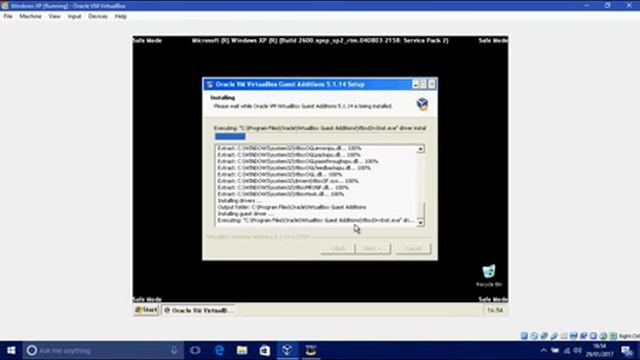Click the XP Start button
640x360 pixels.
(x=146, y=310)
